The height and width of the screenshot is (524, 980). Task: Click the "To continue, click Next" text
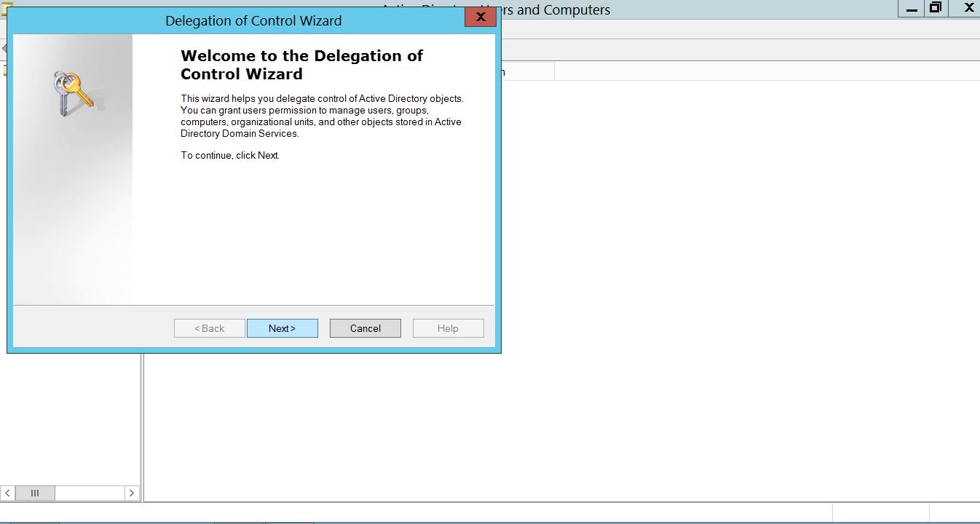(x=230, y=155)
